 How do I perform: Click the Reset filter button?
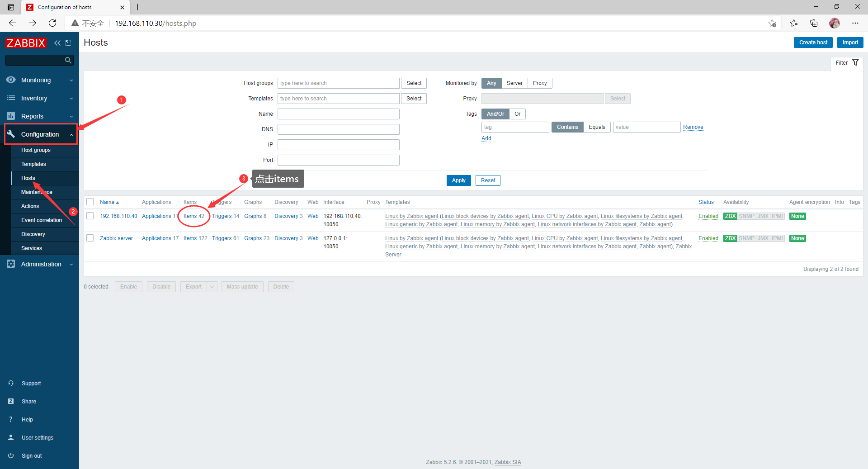pyautogui.click(x=488, y=180)
